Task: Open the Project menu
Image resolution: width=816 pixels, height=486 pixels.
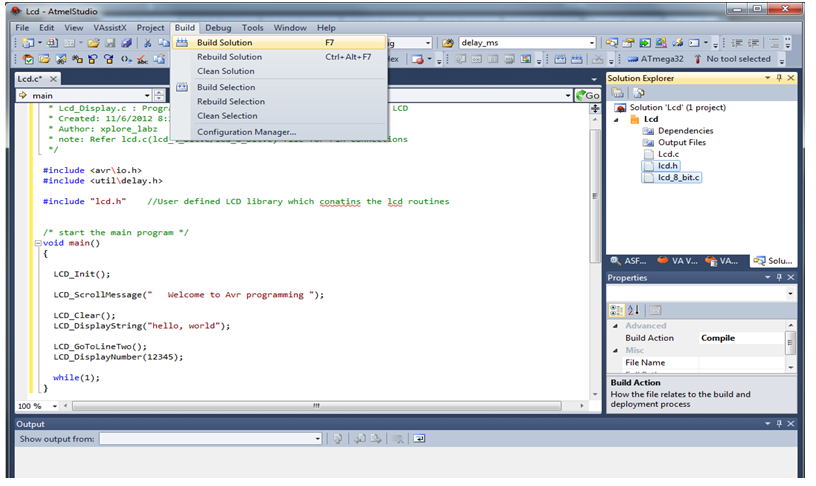Action: [x=150, y=28]
